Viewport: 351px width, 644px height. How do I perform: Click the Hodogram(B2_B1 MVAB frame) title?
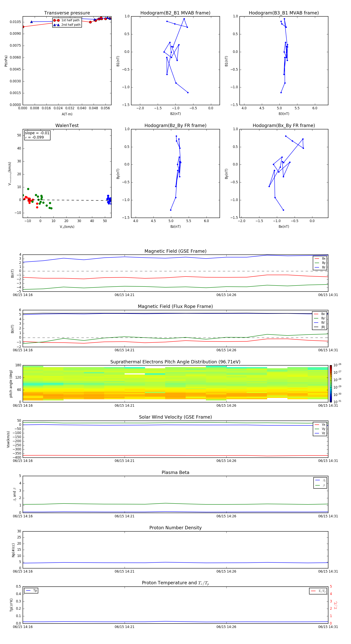pos(175,13)
